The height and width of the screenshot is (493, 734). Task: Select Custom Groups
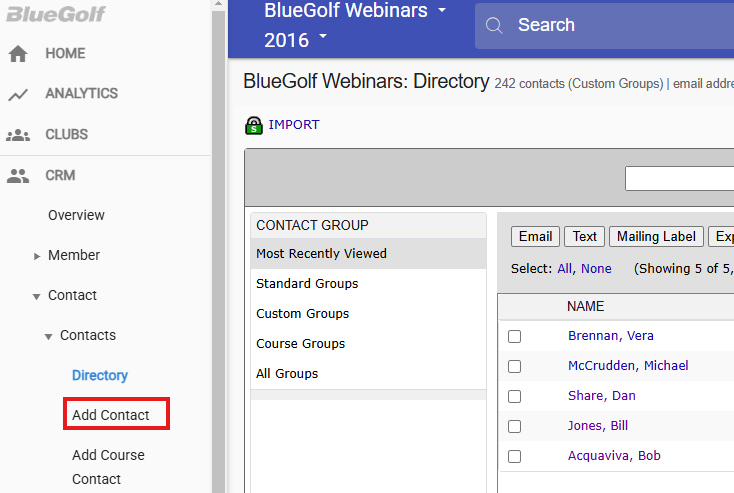coord(368,314)
